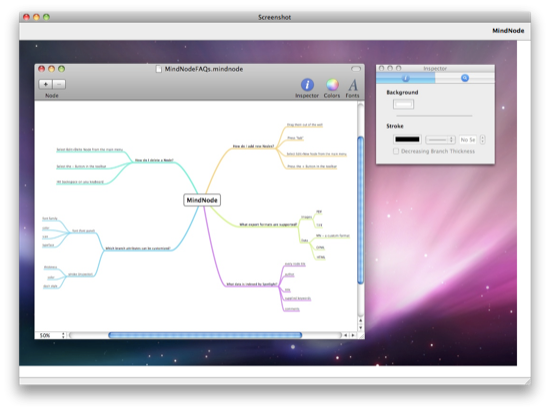The height and width of the screenshot is (411, 550).
Task: Select the OPML node
Action: coord(320,248)
